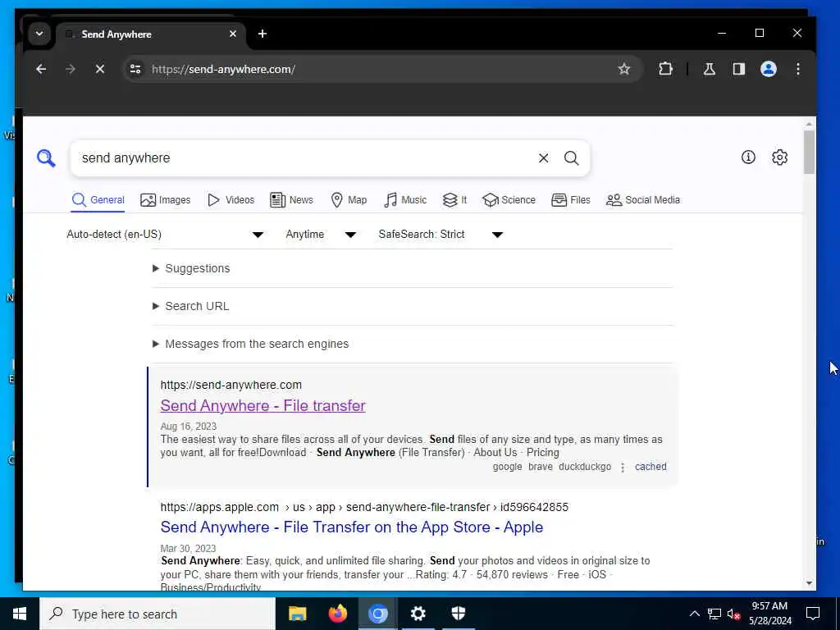Open the Chrome profile avatar
Viewport: 840px width, 630px height.
[768, 69]
